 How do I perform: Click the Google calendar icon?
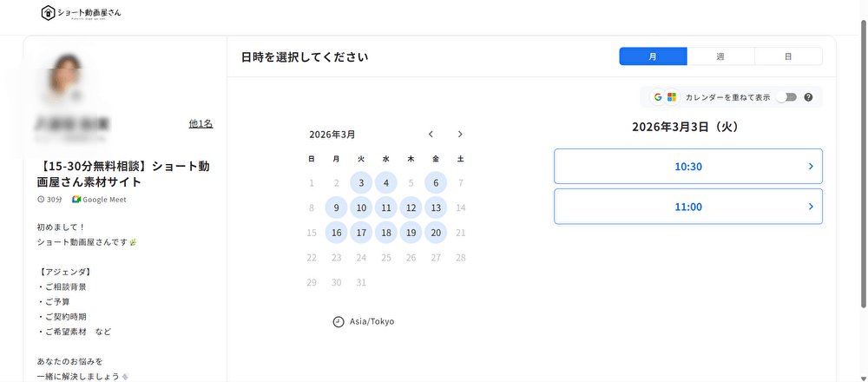point(658,97)
